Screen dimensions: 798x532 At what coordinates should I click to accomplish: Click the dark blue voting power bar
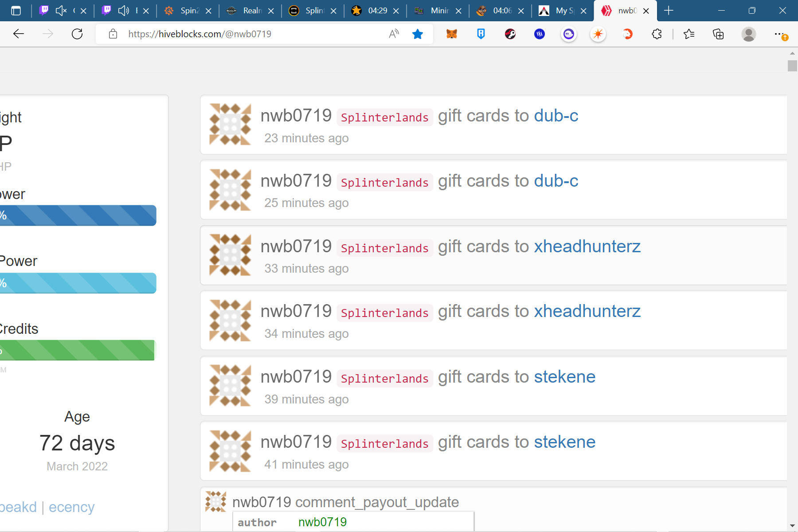pyautogui.click(x=78, y=215)
